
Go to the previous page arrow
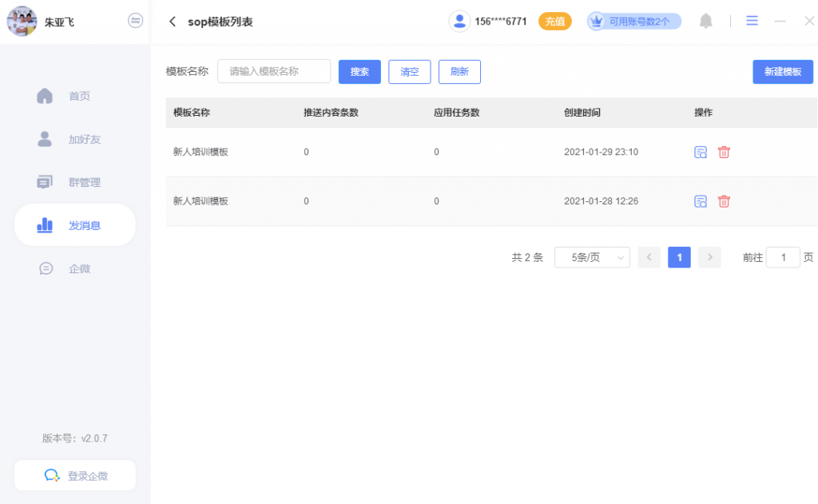pos(649,257)
